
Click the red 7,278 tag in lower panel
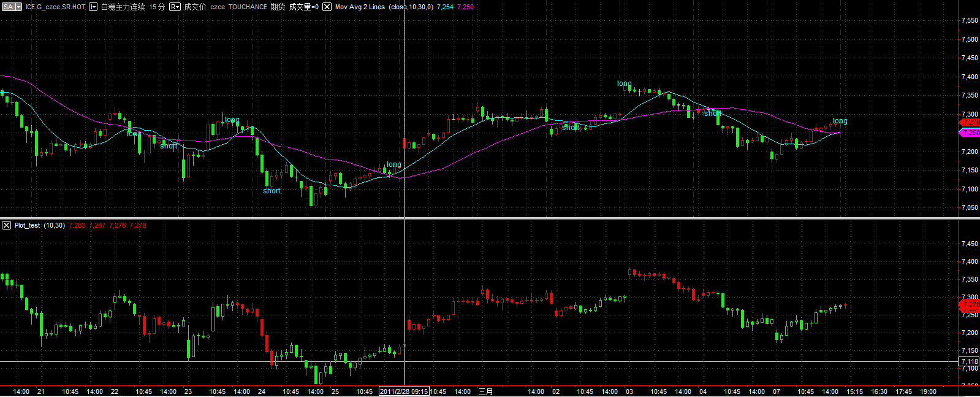(970, 304)
